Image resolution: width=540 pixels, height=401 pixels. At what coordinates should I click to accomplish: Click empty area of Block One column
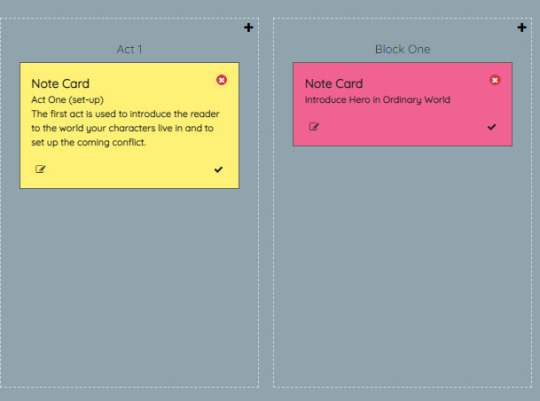point(403,265)
